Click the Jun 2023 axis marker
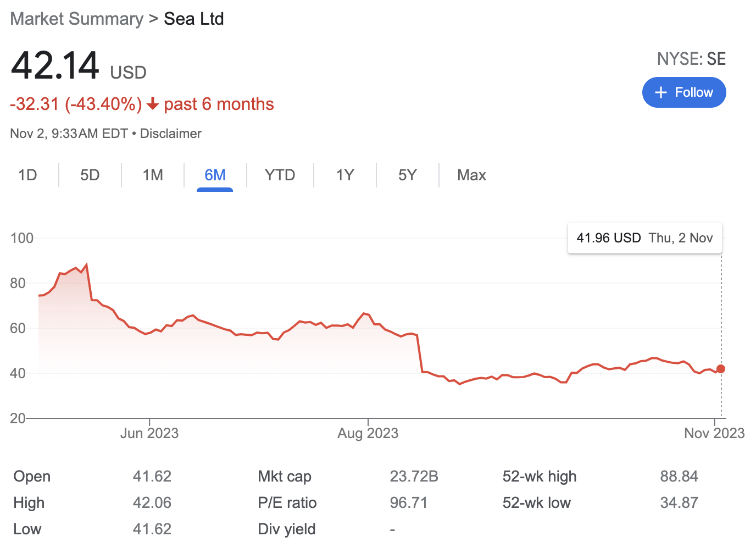 149,433
